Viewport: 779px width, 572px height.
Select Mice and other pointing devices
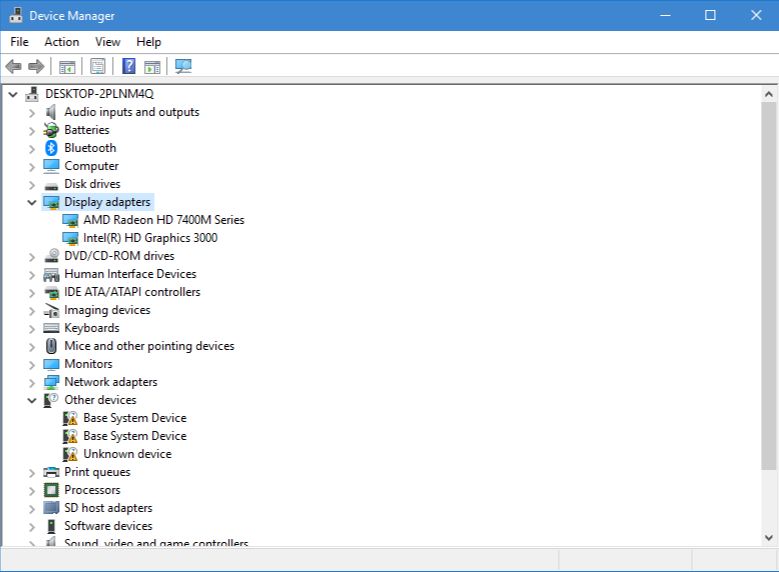click(149, 346)
